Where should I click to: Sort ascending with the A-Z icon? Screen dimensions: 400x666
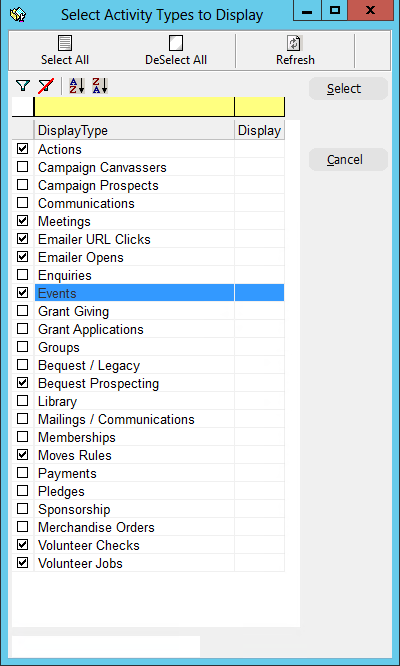pyautogui.click(x=77, y=86)
